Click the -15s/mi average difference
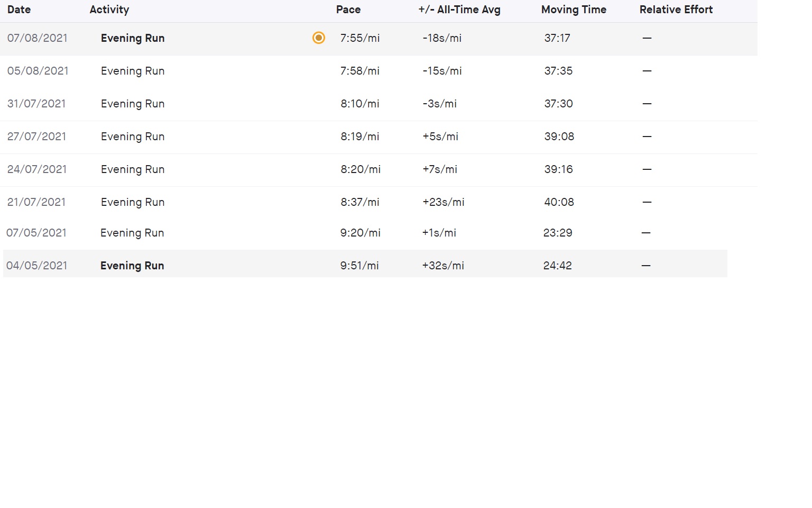The width and height of the screenshot is (812, 508). point(442,71)
